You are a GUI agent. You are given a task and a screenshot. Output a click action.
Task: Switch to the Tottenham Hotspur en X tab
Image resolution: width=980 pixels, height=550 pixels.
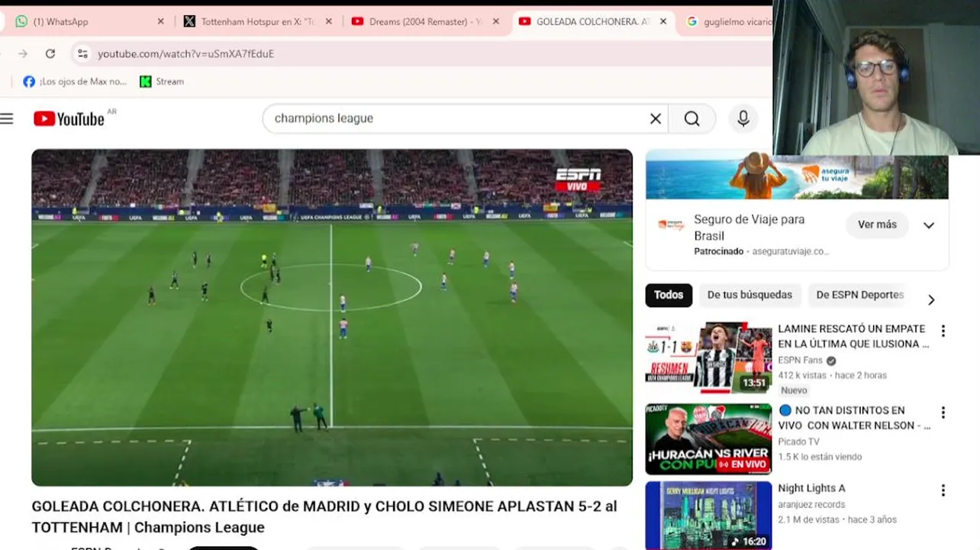pos(256,21)
